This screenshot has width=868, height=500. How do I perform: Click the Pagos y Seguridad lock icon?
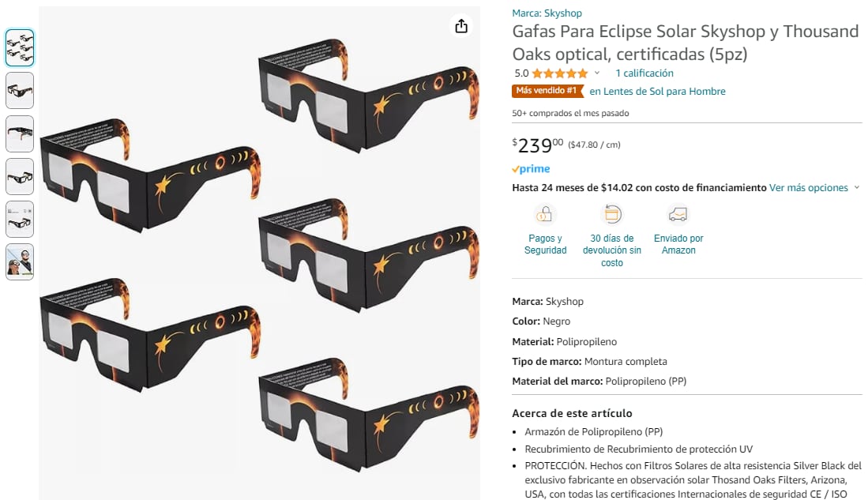[545, 214]
